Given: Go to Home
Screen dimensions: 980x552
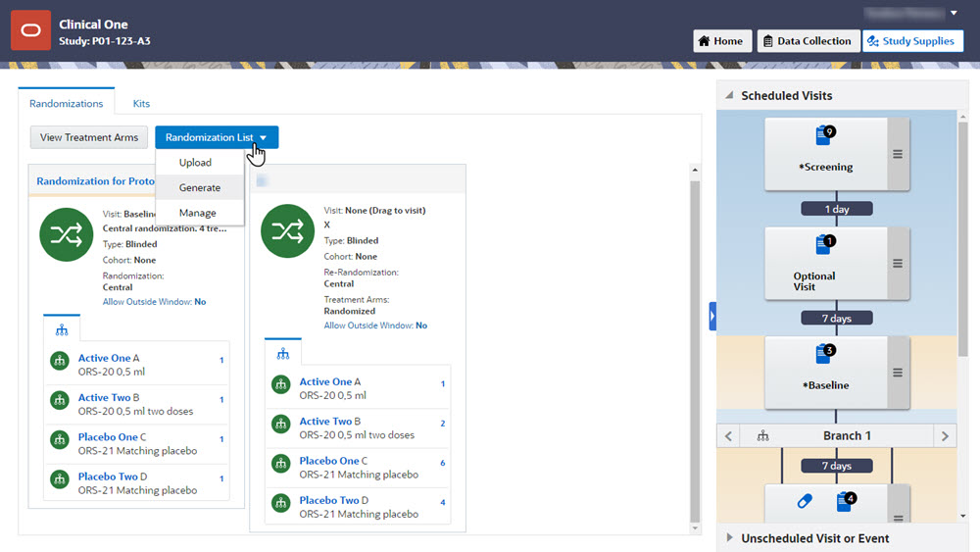Looking at the screenshot, I should tap(722, 40).
